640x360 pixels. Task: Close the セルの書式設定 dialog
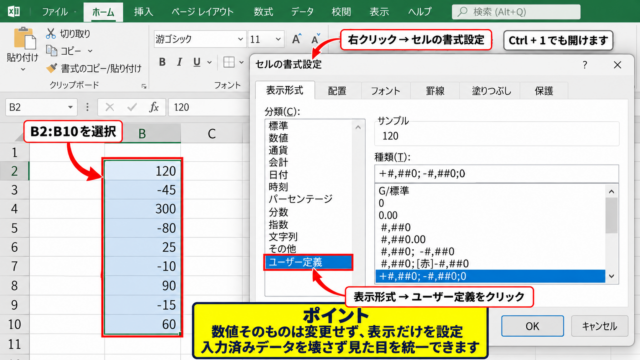coord(617,64)
